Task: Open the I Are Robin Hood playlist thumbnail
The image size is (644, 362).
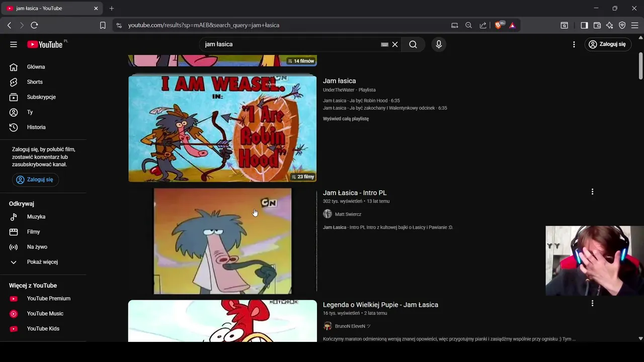Action: (x=222, y=128)
